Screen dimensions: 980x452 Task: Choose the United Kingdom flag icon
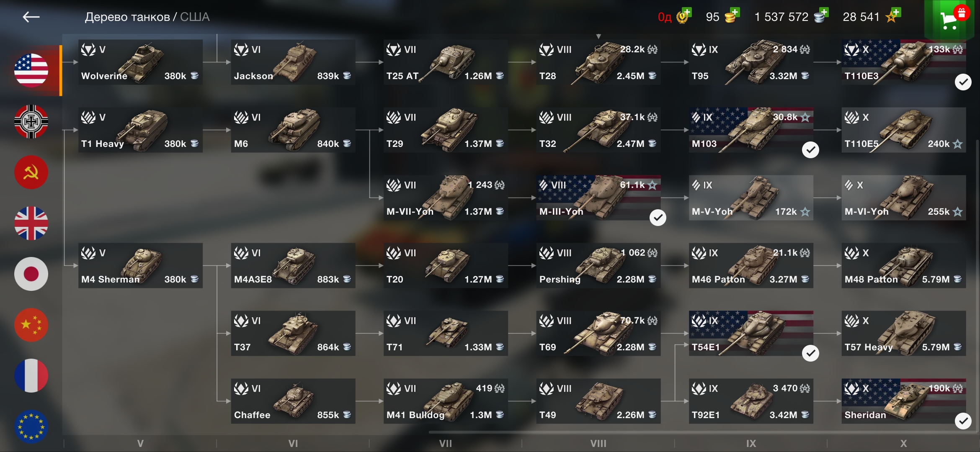31,223
